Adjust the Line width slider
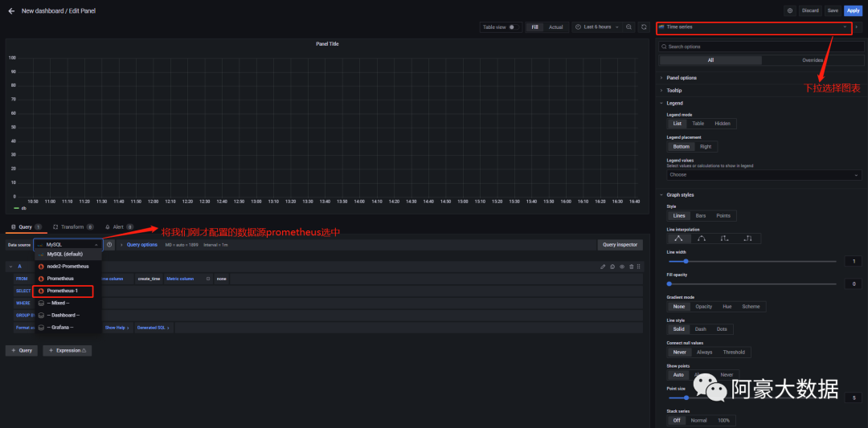The image size is (868, 428). tap(753, 261)
